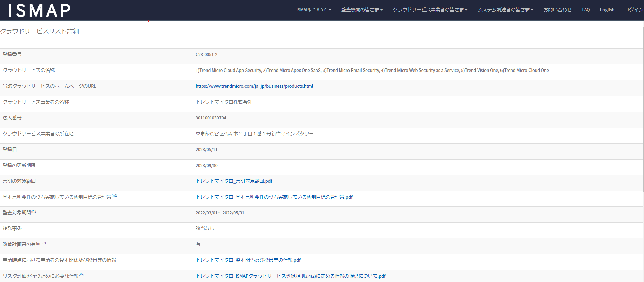The height and width of the screenshot is (282, 644).
Task: Switch the site language to English
Action: (607, 10)
